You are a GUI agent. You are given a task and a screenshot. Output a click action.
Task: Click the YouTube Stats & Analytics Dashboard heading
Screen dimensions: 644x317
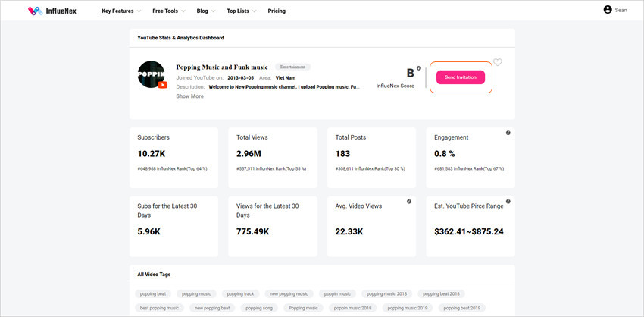pos(181,38)
